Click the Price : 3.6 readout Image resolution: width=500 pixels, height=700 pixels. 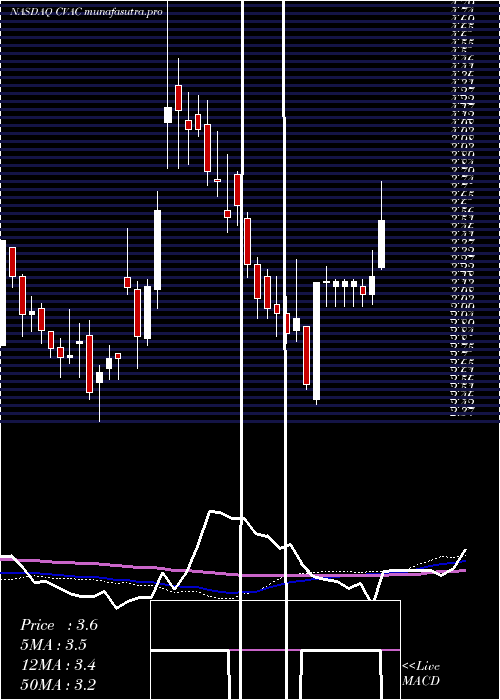click(58, 625)
